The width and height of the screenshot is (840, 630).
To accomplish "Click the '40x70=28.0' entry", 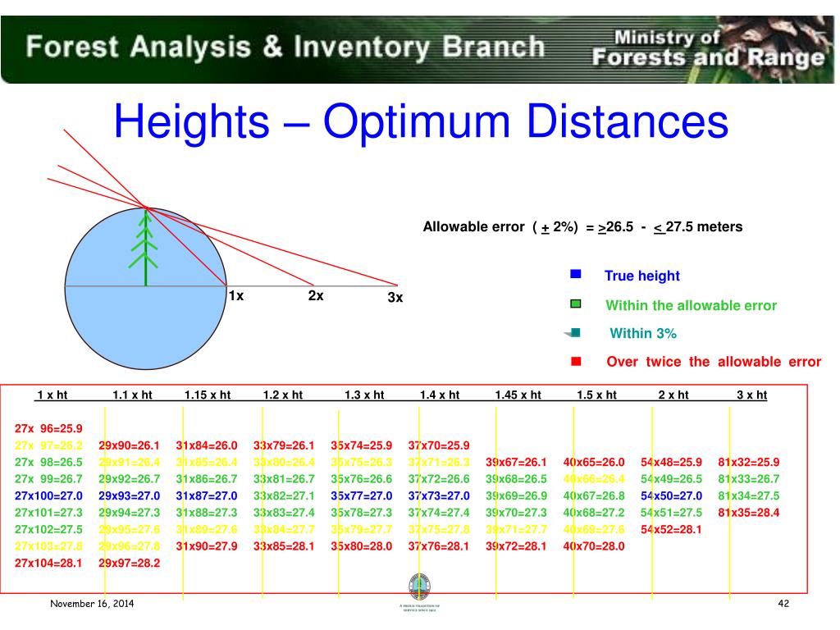I will coord(594,546).
